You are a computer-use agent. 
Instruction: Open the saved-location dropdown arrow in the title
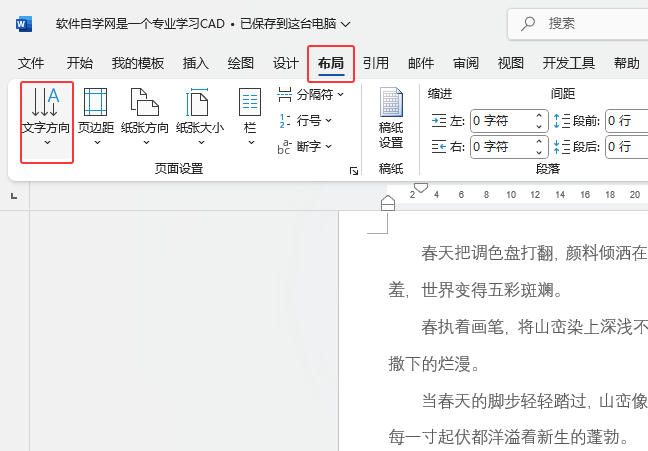(345, 24)
